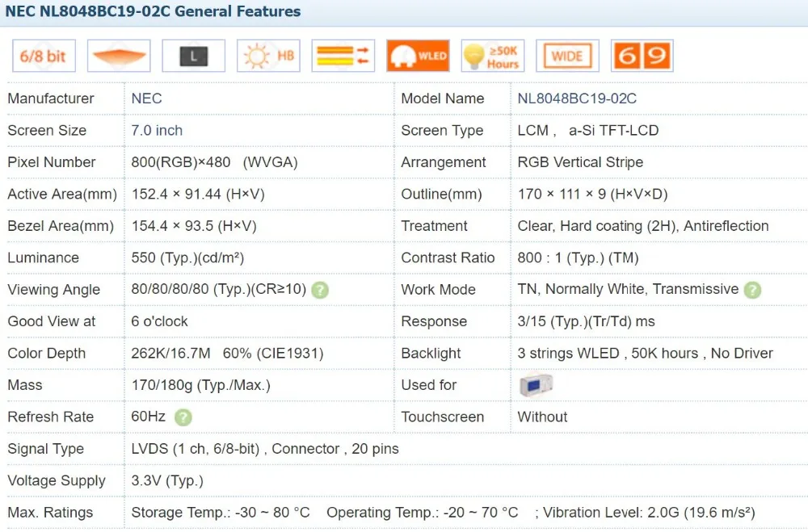This screenshot has width=808, height=532.
Task: Click the 'Bezel Area(mm)' row label
Action: [x=61, y=226]
